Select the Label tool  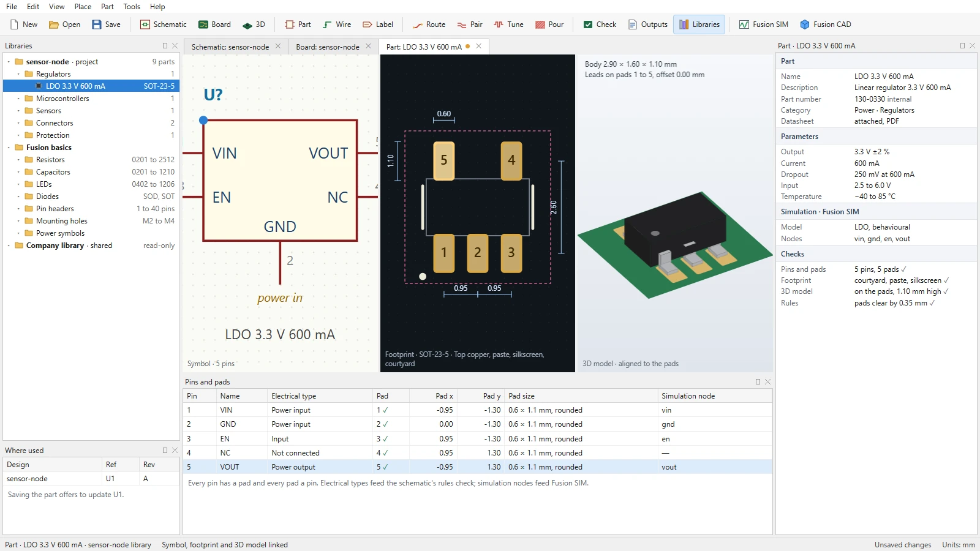[378, 24]
